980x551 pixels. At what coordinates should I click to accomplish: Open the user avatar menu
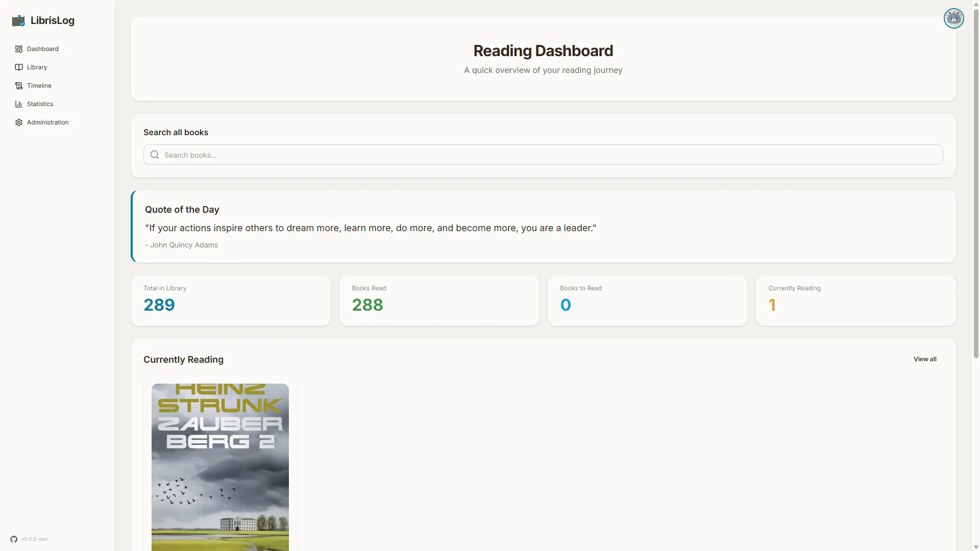click(x=953, y=18)
